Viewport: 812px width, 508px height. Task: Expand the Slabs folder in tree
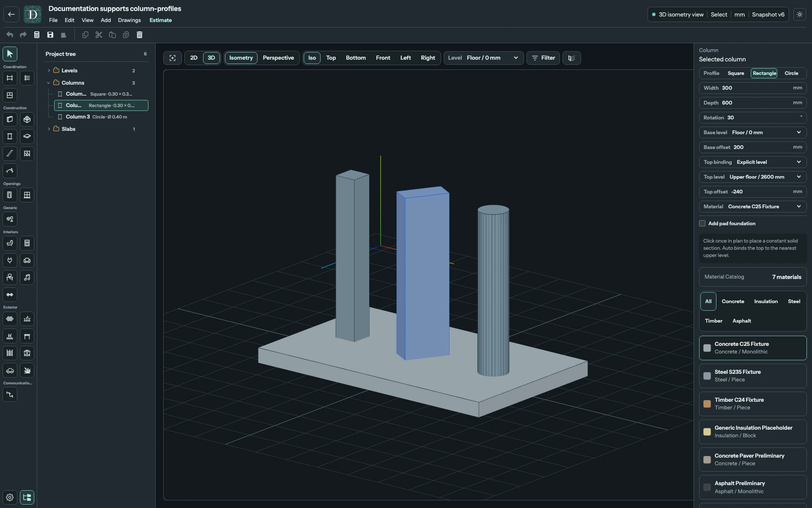pyautogui.click(x=49, y=129)
